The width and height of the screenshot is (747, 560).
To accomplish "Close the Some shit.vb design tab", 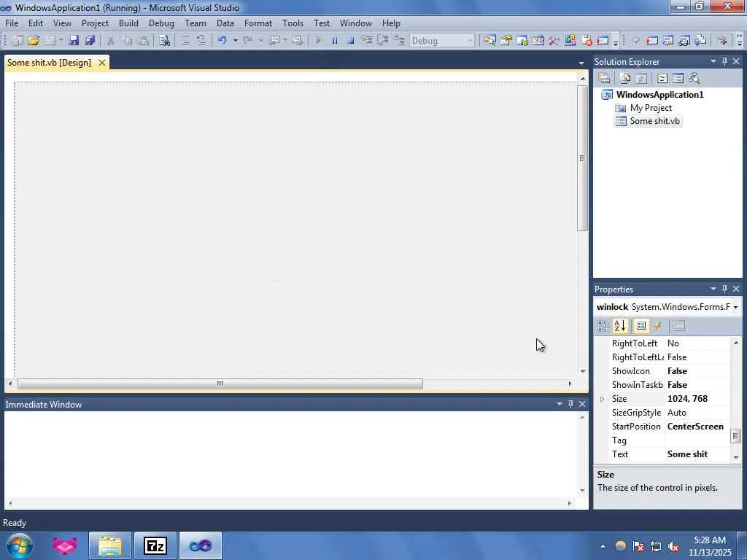I will 102,63.
